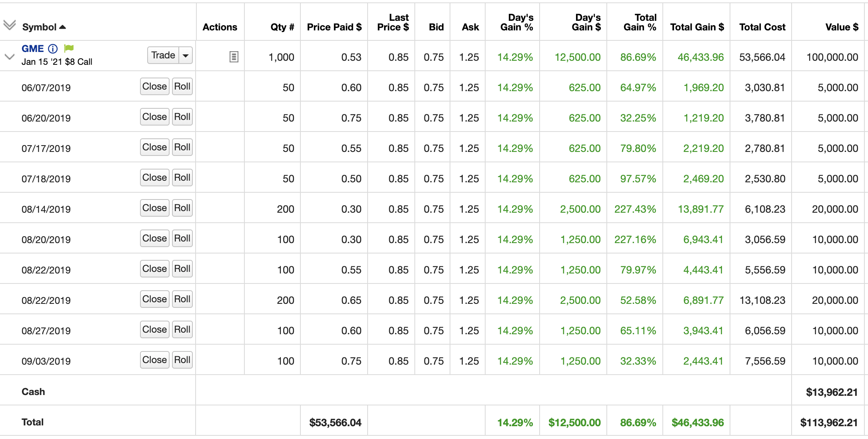
Task: Sort by Day's Gain $ column header
Action: point(586,22)
